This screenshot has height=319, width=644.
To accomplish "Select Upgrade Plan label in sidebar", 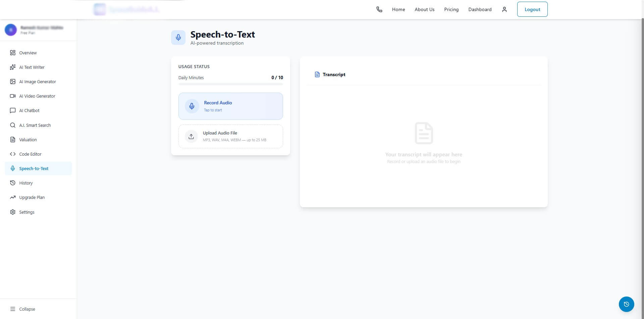I will pos(32,197).
